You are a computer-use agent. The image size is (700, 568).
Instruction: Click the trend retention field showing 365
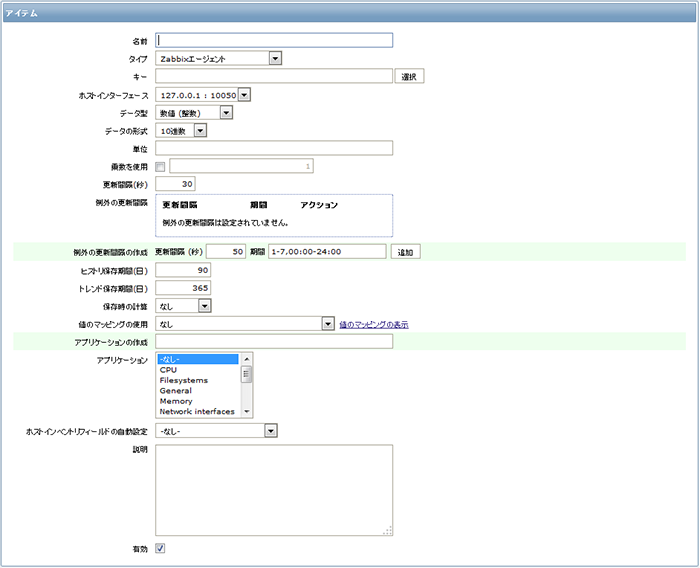pyautogui.click(x=183, y=288)
